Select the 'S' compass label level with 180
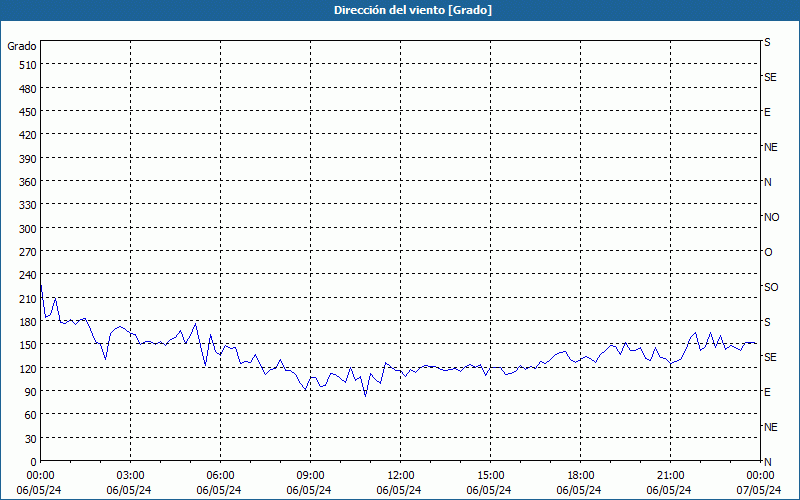800x500 pixels. click(767, 322)
